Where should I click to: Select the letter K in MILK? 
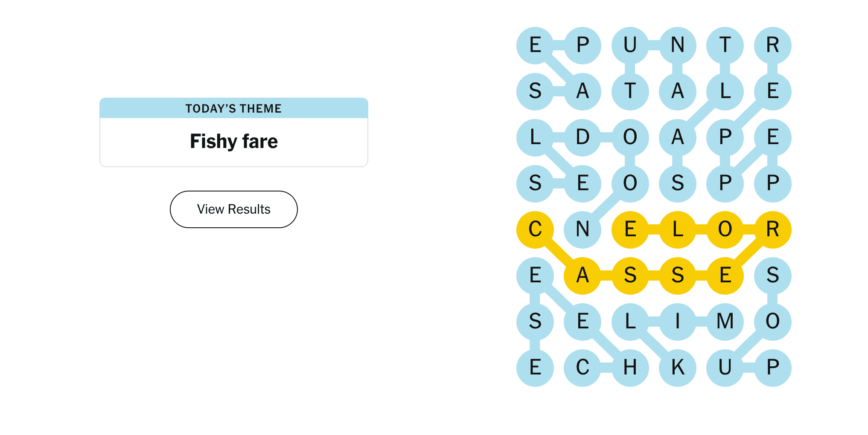click(x=678, y=368)
